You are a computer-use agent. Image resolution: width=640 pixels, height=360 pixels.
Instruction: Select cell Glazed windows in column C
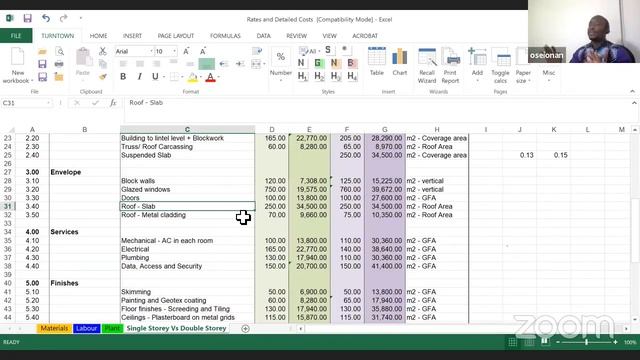tap(187, 189)
